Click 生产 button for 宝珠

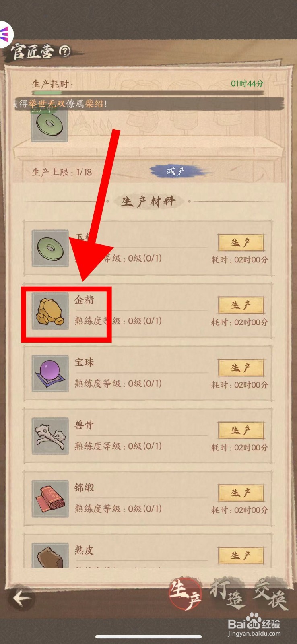coord(241,368)
